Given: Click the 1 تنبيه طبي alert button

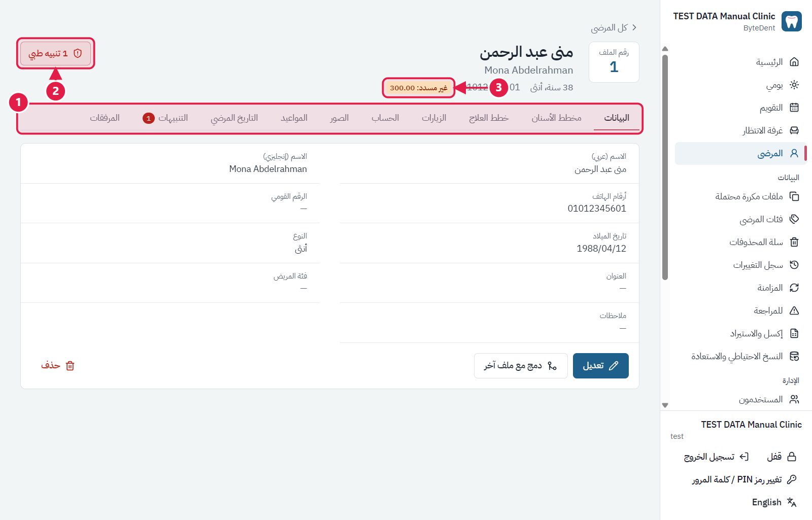Looking at the screenshot, I should (55, 53).
